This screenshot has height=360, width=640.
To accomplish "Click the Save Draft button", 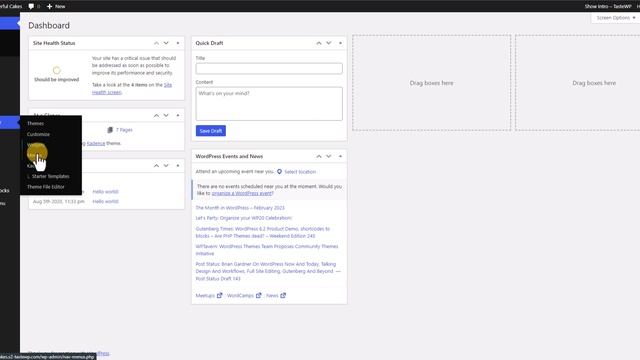I will [211, 131].
